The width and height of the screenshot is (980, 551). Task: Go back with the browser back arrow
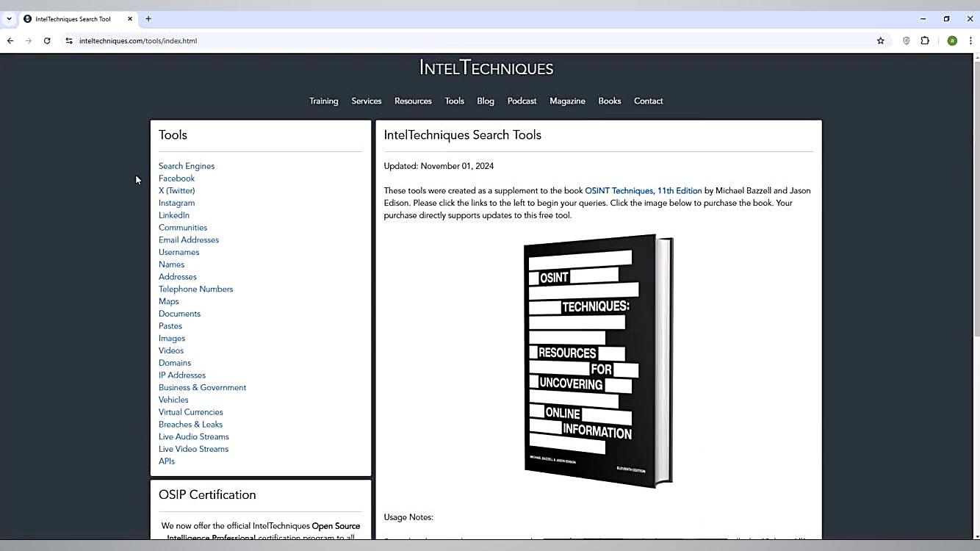[x=10, y=40]
